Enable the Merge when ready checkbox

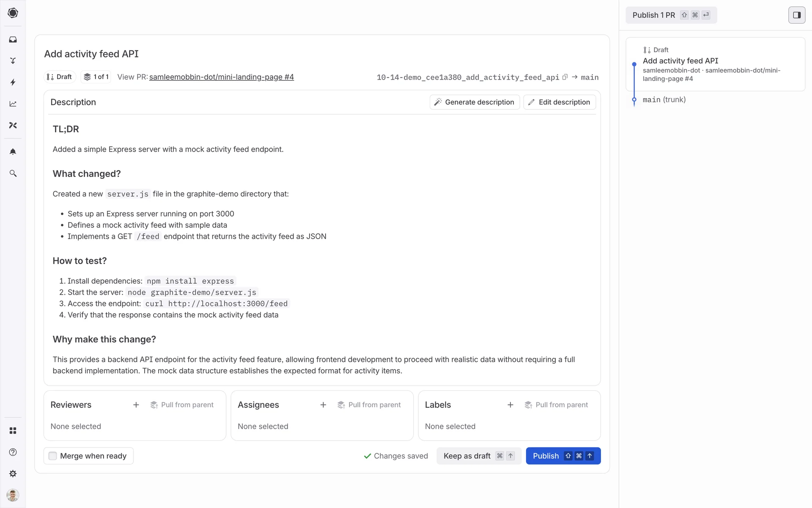click(52, 456)
